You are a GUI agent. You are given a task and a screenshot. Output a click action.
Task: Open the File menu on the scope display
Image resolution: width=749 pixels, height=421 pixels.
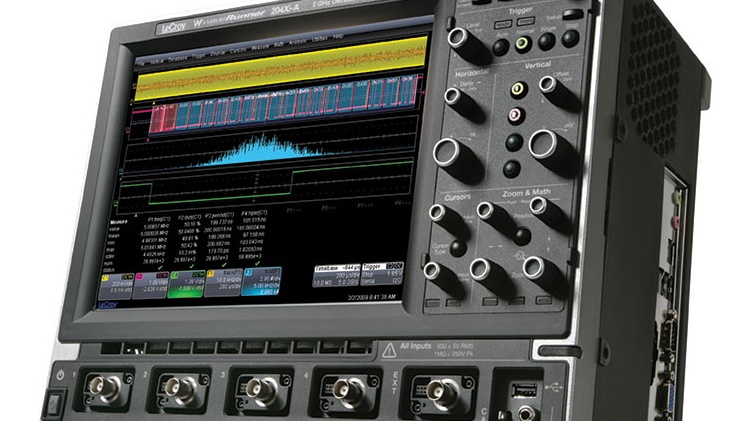[x=141, y=63]
